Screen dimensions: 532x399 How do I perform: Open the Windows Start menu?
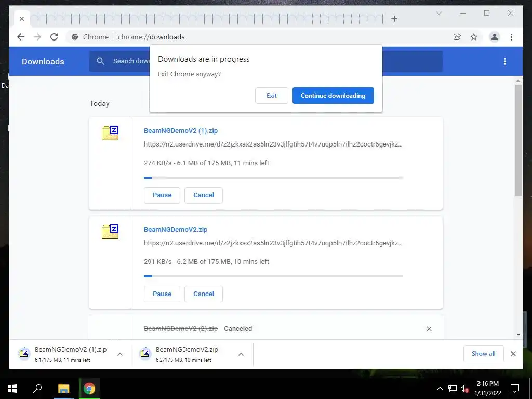tap(12, 389)
